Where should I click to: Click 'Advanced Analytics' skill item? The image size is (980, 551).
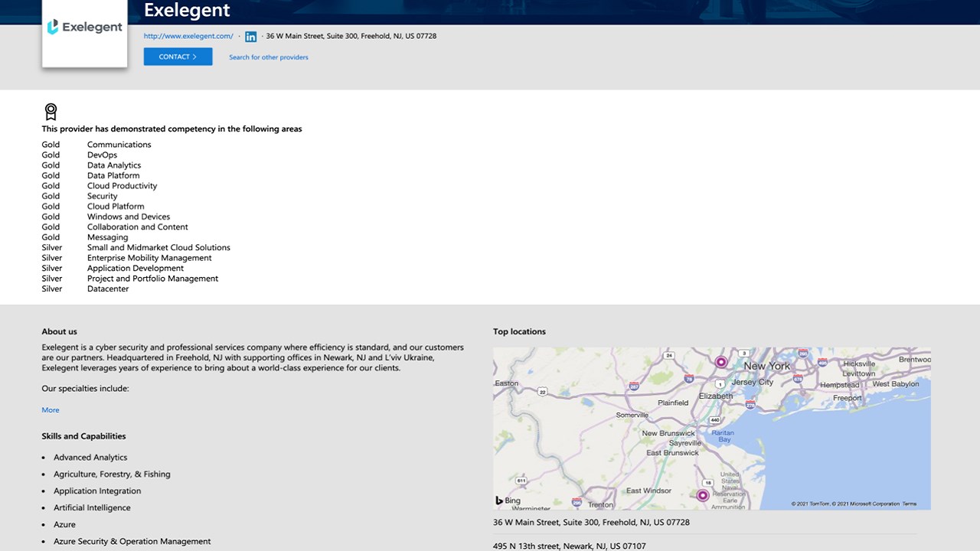90,458
